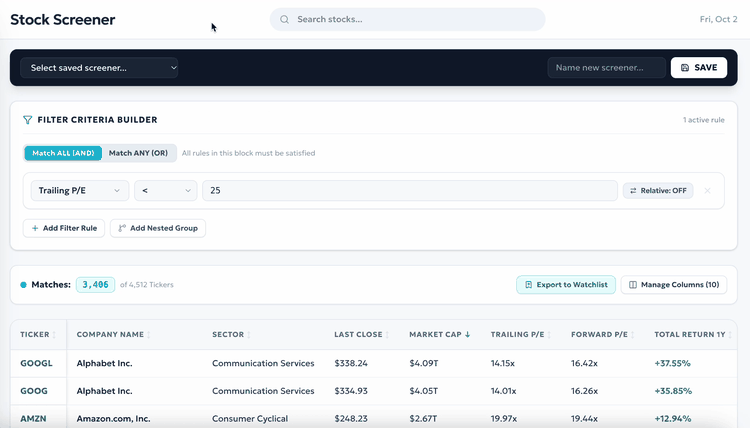Image resolution: width=750 pixels, height=428 pixels.
Task: Sort by the Trailing P/E header sort icon
Action: (549, 335)
